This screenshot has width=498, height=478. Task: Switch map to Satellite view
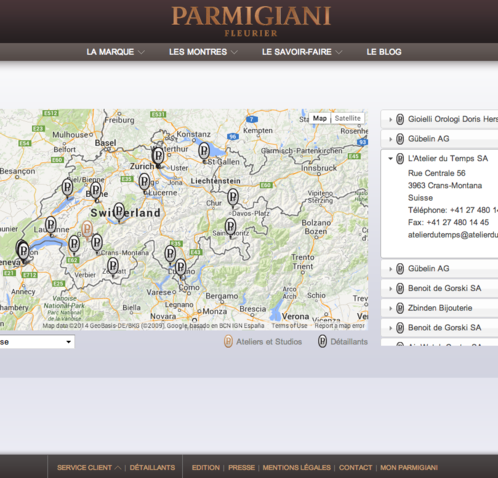(348, 118)
